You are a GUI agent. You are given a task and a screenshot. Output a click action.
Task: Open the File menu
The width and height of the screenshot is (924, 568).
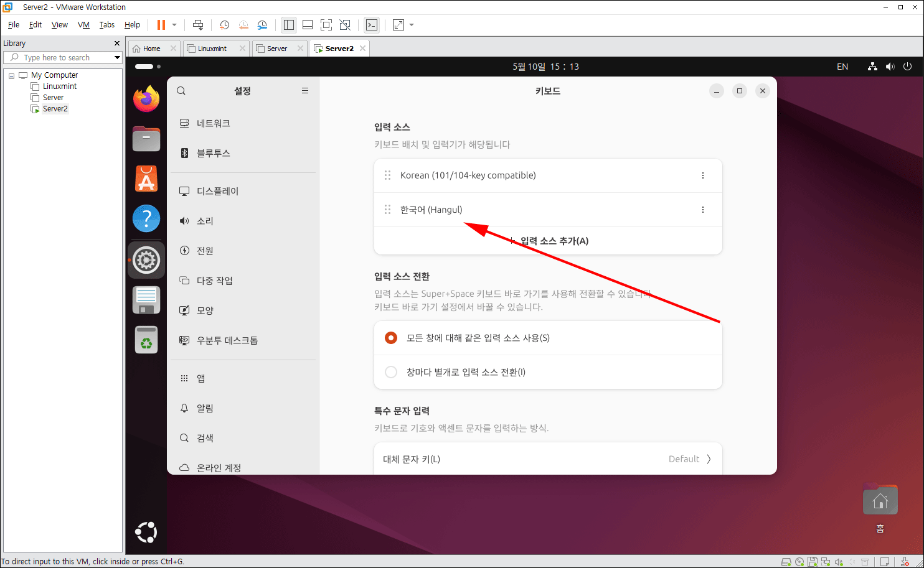tap(14, 25)
